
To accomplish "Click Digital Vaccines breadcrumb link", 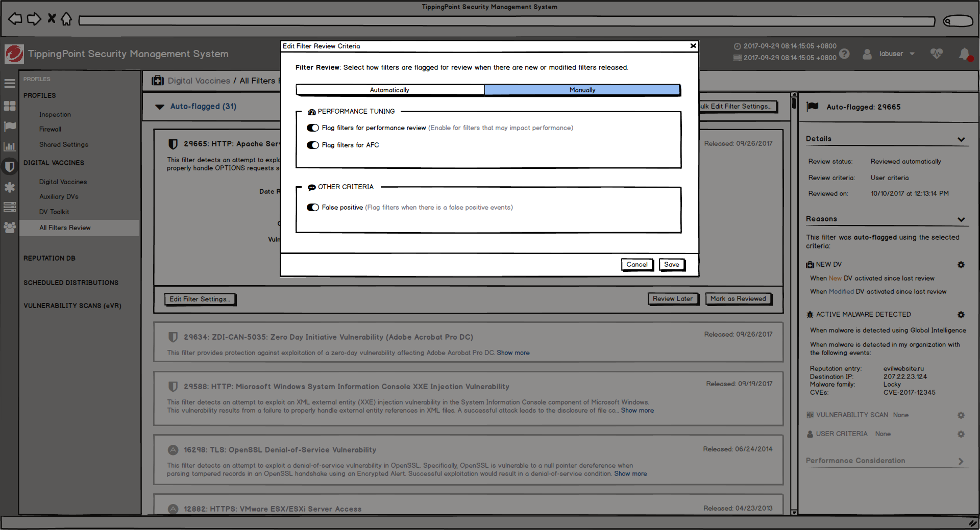I will [x=199, y=81].
